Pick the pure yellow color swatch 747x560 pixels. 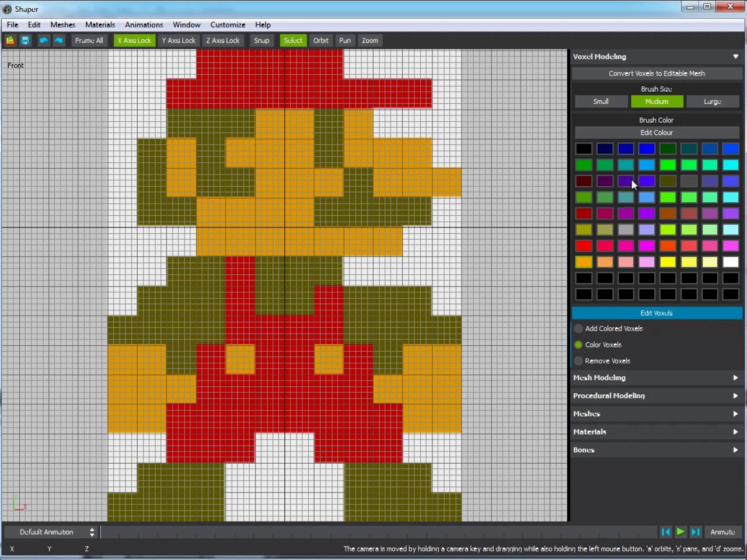[668, 262]
